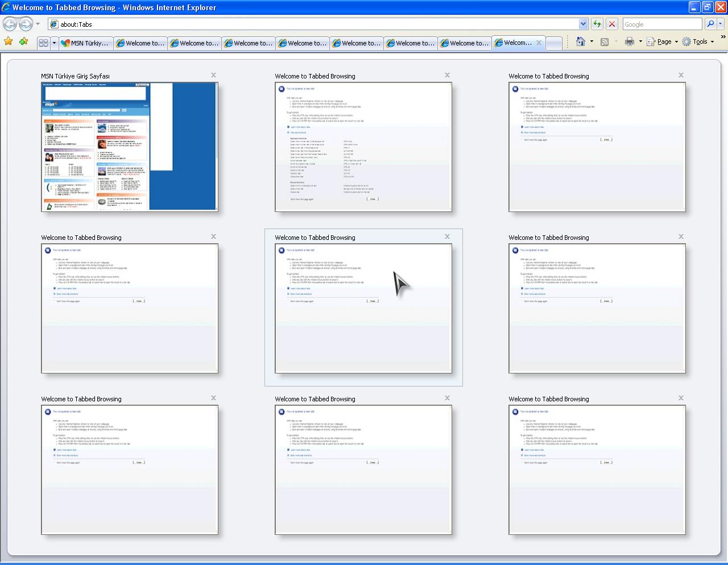This screenshot has height=565, width=728.
Task: Open the tab list dropdown arrow
Action: (x=54, y=43)
